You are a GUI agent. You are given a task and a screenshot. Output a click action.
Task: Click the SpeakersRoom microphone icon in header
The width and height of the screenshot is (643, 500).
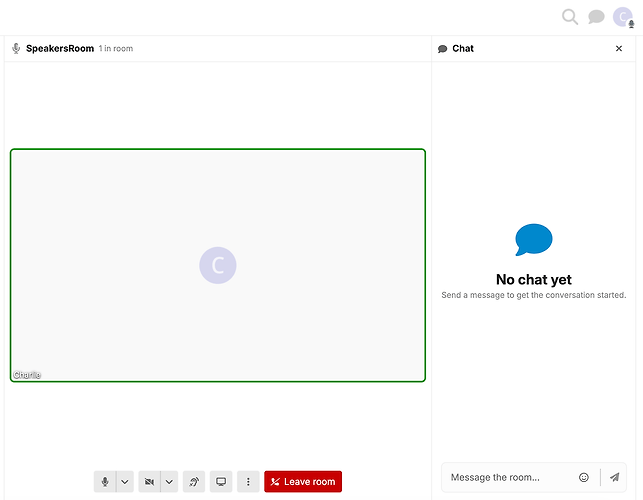pos(16,48)
